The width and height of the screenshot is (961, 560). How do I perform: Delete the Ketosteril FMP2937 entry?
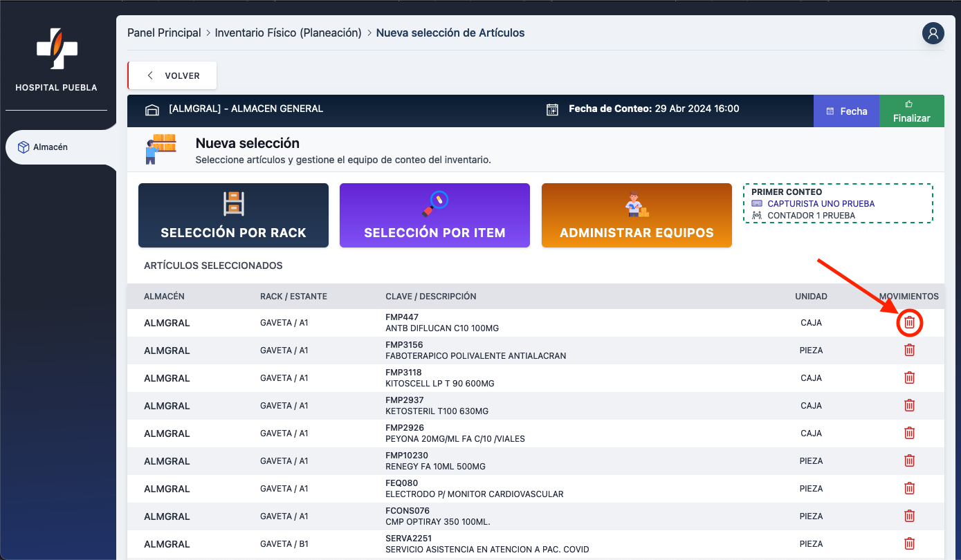909,406
